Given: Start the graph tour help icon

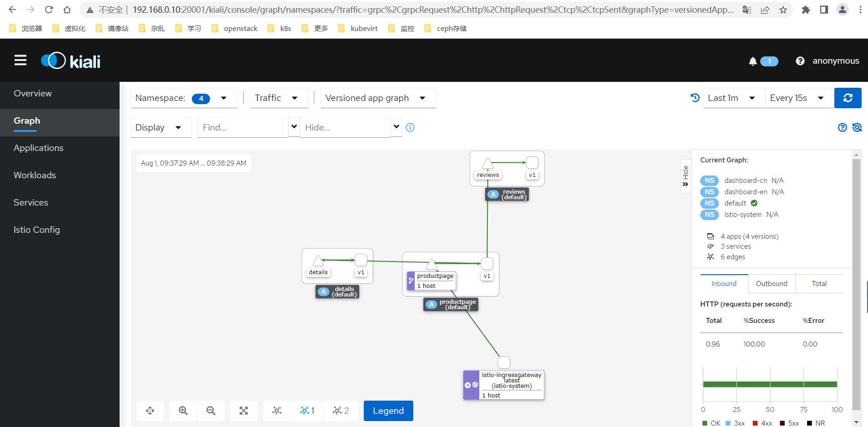Looking at the screenshot, I should 843,127.
